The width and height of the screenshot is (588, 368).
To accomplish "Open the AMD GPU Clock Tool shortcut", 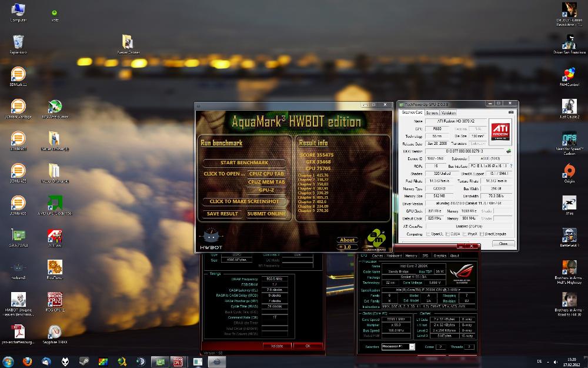I will click(x=55, y=205).
